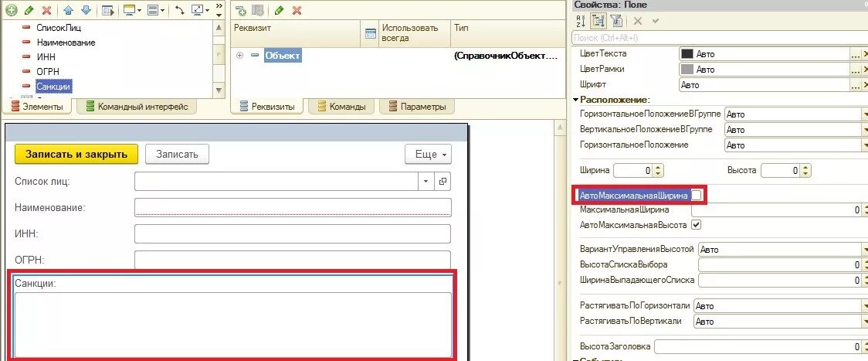Screen dimensions: 868x361
Task: Click the ellipsis button for ЦветРамки
Action: click(856, 70)
